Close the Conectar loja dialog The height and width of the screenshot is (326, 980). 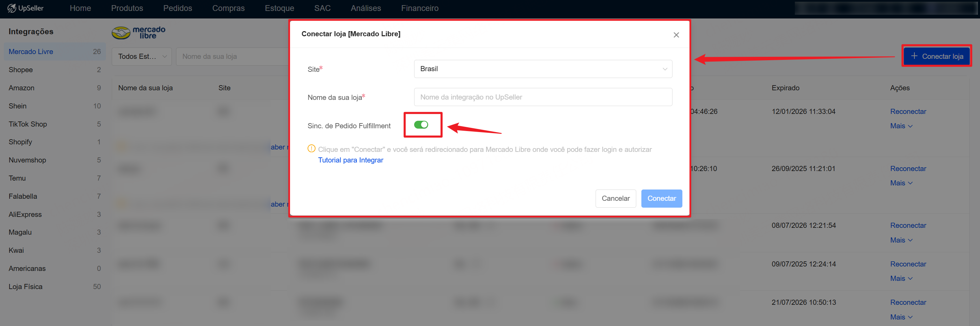point(676,35)
